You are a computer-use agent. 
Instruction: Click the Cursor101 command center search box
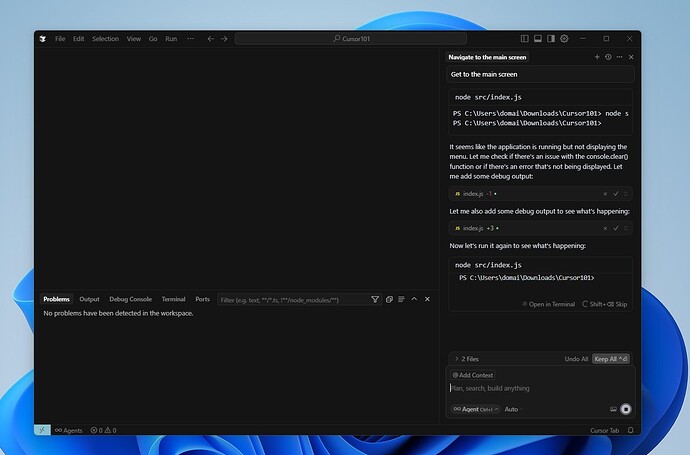click(351, 39)
